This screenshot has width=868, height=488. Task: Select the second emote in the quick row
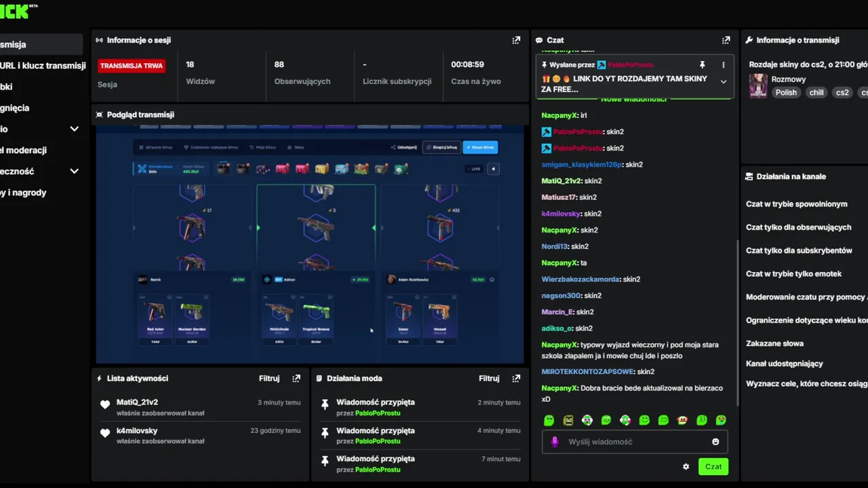(x=568, y=420)
